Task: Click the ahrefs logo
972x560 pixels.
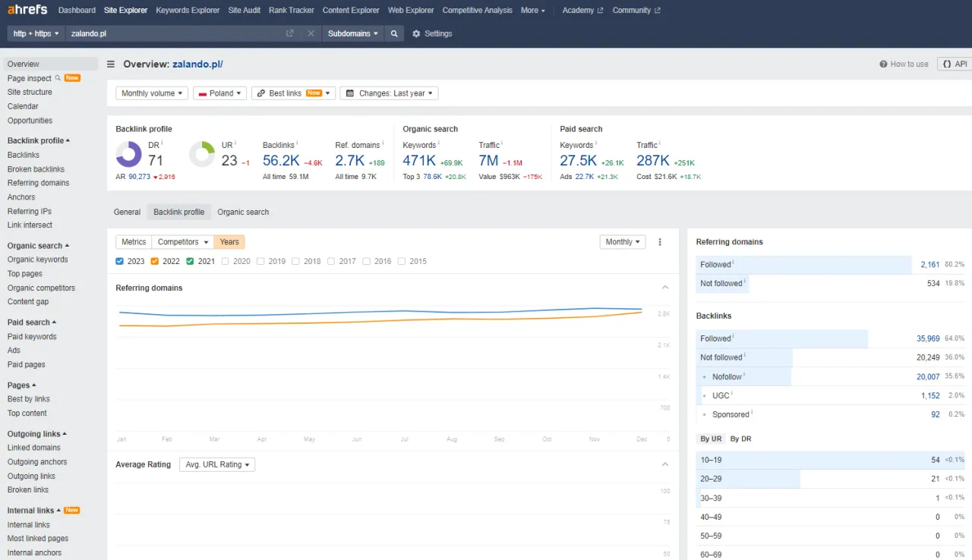Action: [x=27, y=10]
